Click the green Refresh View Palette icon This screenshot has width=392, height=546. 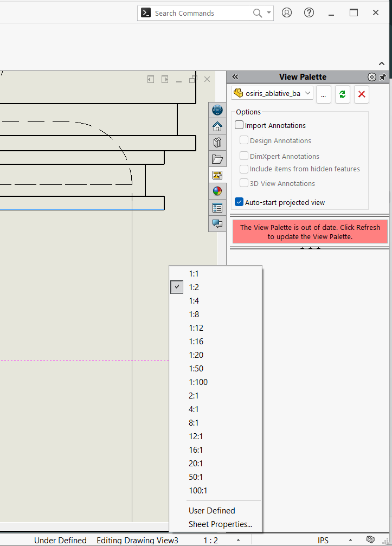(x=342, y=94)
